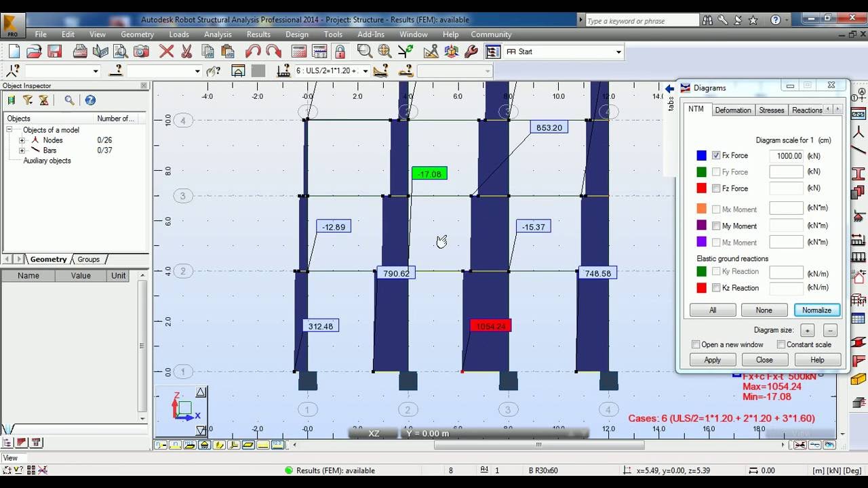The image size is (868, 488).
Task: Click the red Fz Force color swatch
Action: [x=701, y=188]
